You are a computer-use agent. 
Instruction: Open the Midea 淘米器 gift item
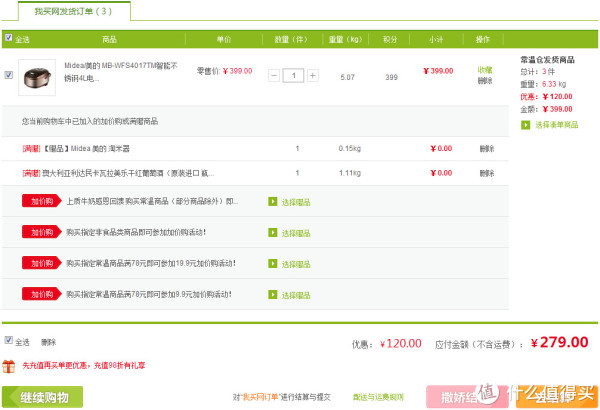click(86, 149)
